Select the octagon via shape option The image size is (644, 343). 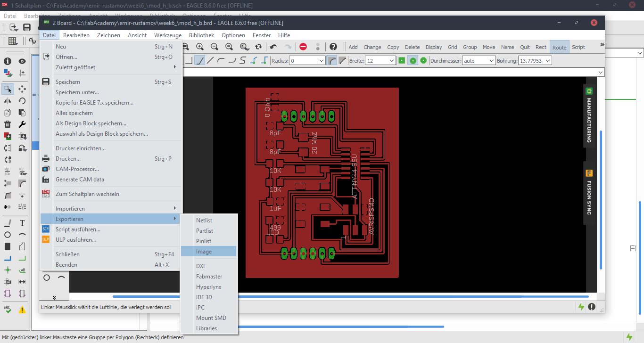click(423, 60)
